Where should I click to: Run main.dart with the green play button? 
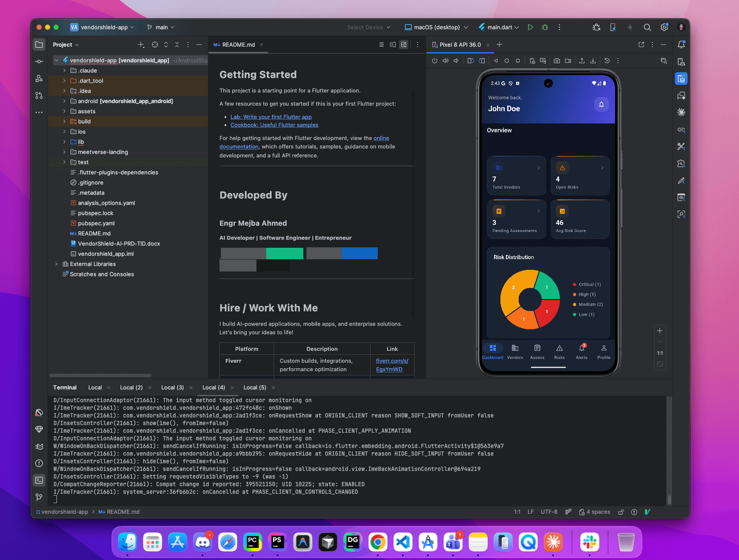point(530,27)
